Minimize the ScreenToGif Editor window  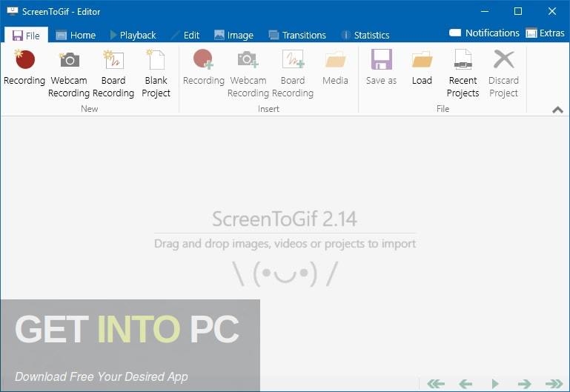click(485, 11)
